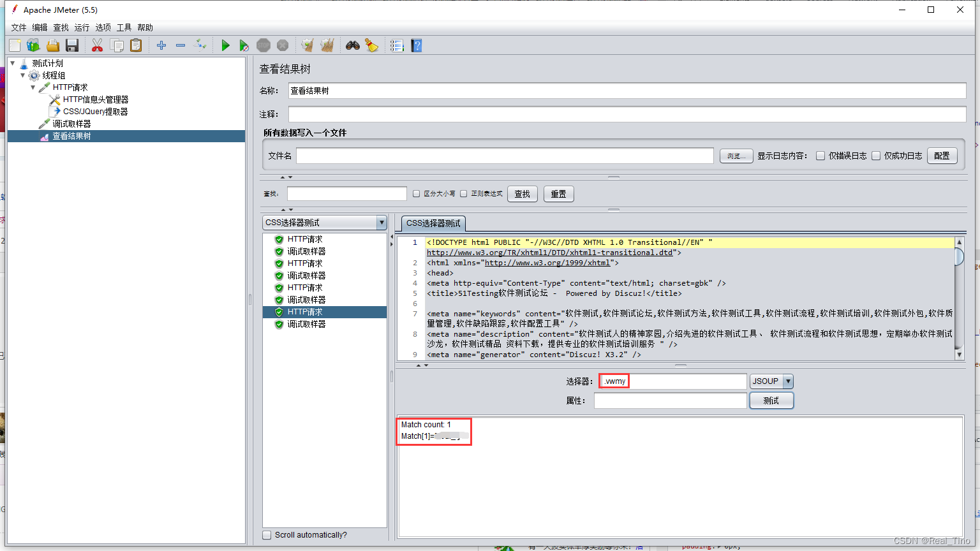Collapse the 测试计划 tree node
Image resolution: width=980 pixels, height=551 pixels.
click(x=13, y=63)
